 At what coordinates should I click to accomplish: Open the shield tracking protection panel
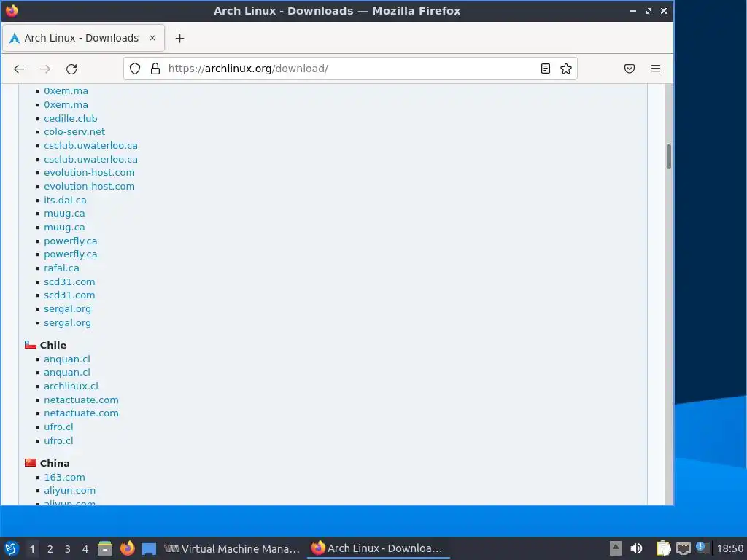[135, 69]
